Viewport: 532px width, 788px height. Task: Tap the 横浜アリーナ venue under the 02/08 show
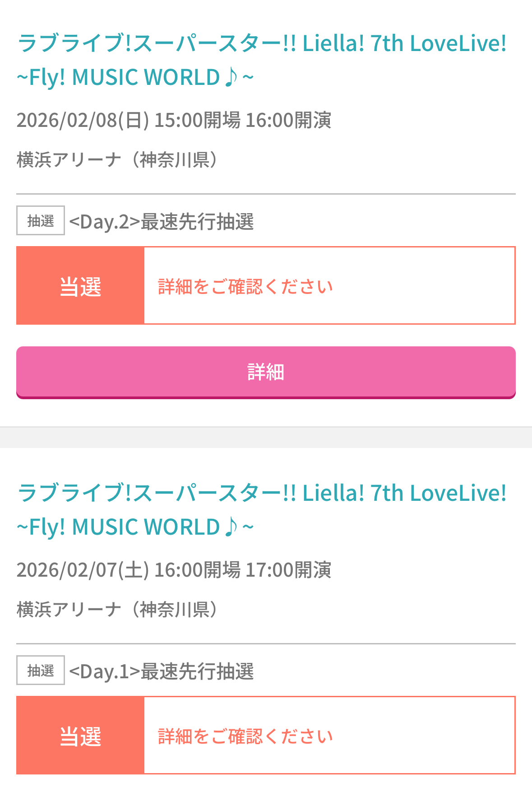tap(117, 160)
